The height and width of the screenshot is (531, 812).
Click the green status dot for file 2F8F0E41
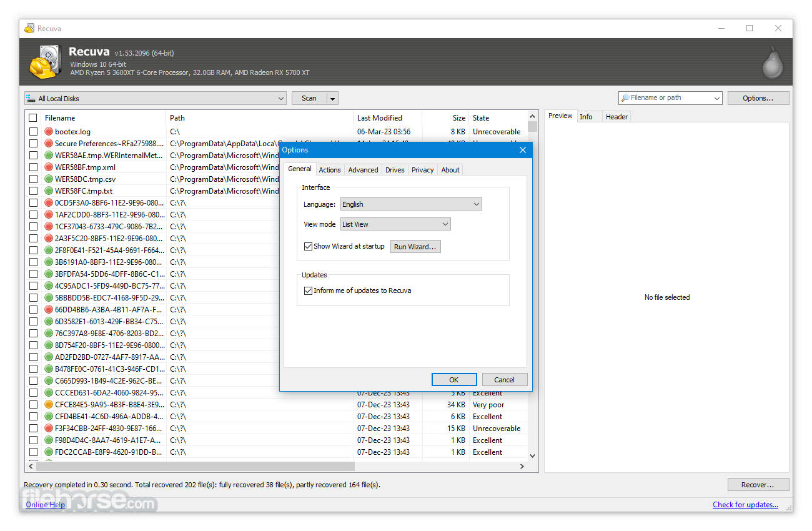[x=49, y=251]
